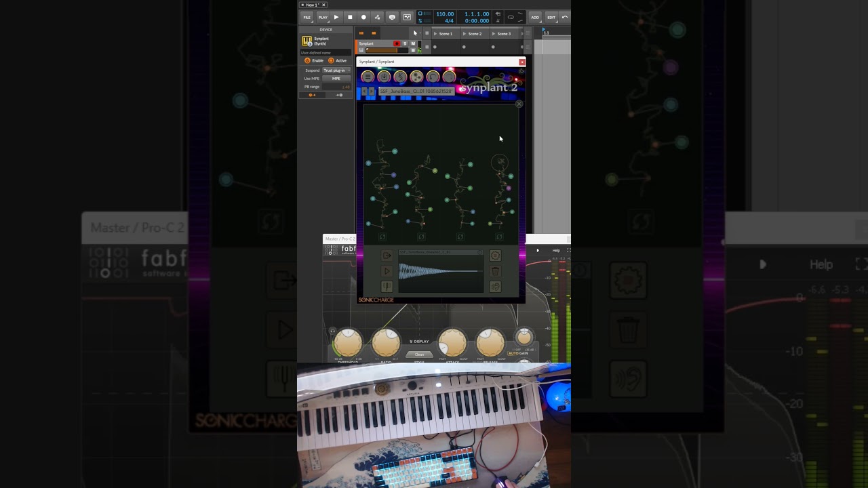This screenshot has width=868, height=488.
Task: Regenerate the third Genopatch strand
Action: 460,237
